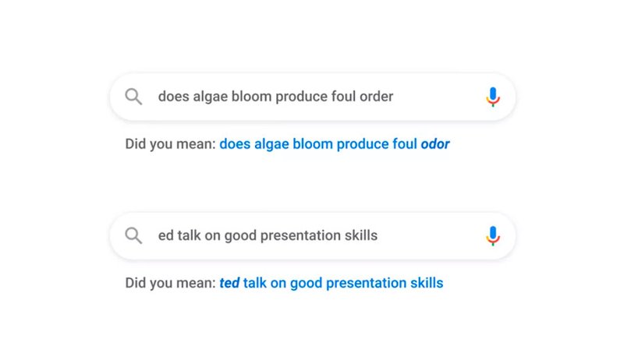The image size is (624, 364).
Task: Activate the microphone in the ed talk search bar
Action: pos(493,236)
